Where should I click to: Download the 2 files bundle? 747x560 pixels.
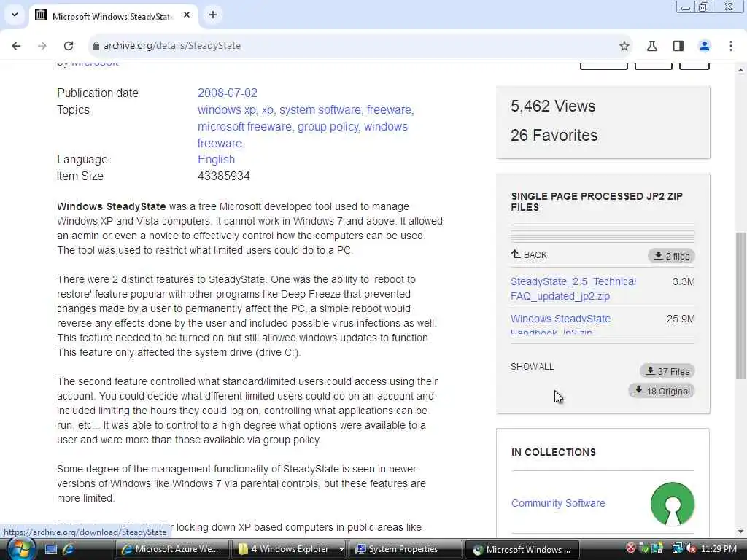(672, 256)
